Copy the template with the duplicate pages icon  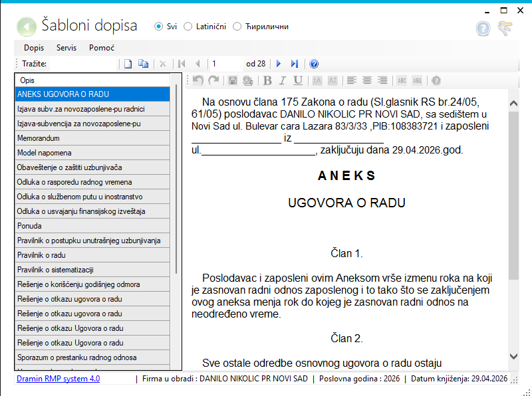(x=143, y=64)
